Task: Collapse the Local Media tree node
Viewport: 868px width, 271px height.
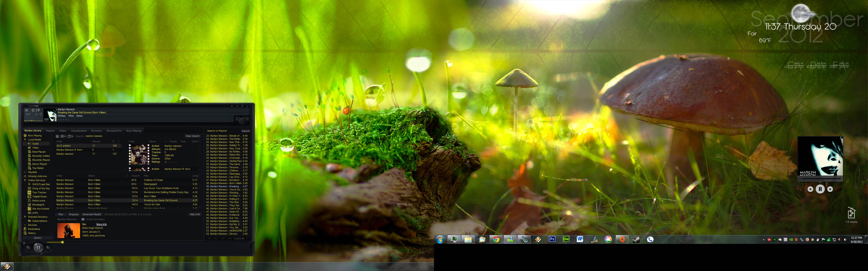Action: point(25,139)
